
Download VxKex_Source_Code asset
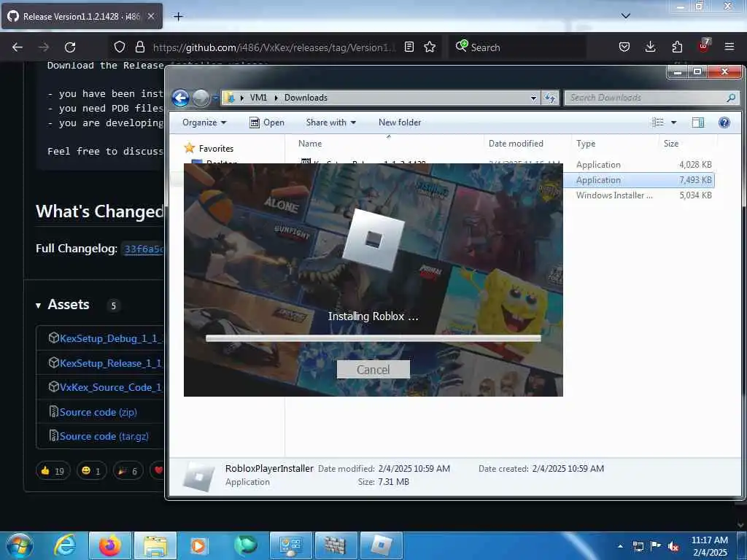pos(111,388)
